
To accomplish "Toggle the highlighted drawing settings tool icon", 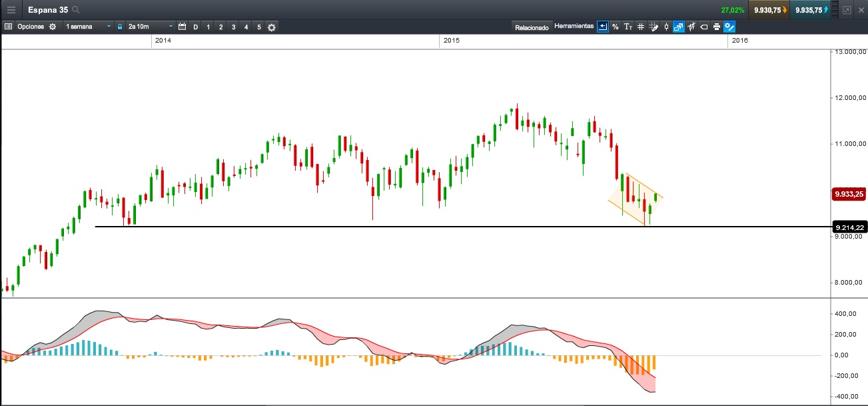I will pos(729,27).
